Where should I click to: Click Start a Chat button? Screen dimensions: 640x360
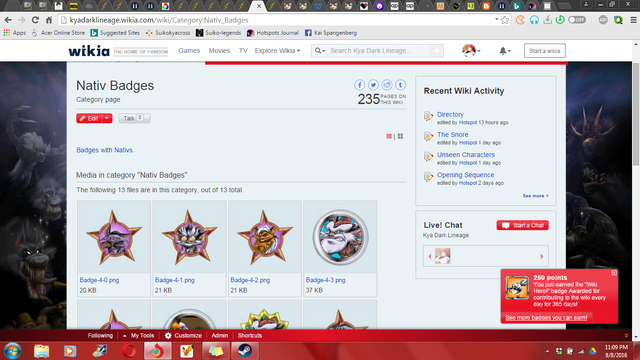pos(522,225)
